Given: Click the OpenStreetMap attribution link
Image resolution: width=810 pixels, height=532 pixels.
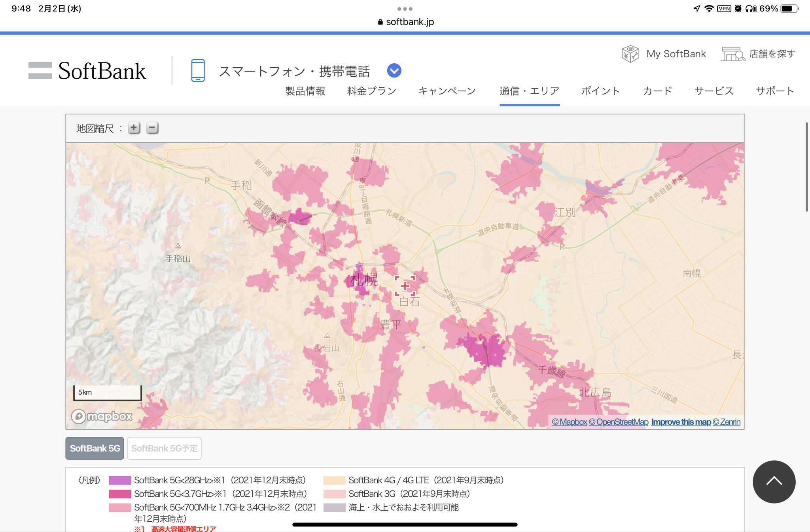Looking at the screenshot, I should (618, 422).
